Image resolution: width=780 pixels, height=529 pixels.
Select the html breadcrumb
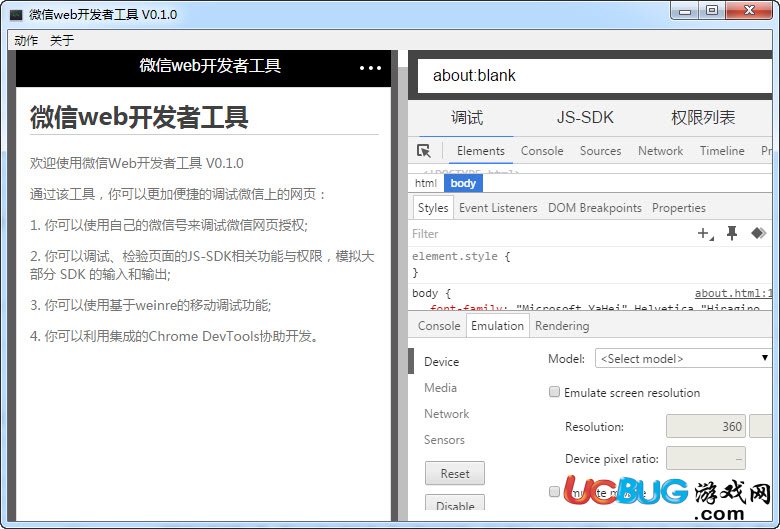(426, 183)
